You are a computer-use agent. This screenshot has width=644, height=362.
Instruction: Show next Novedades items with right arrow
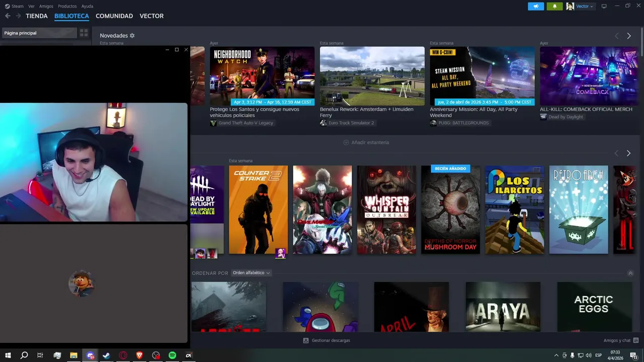629,36
